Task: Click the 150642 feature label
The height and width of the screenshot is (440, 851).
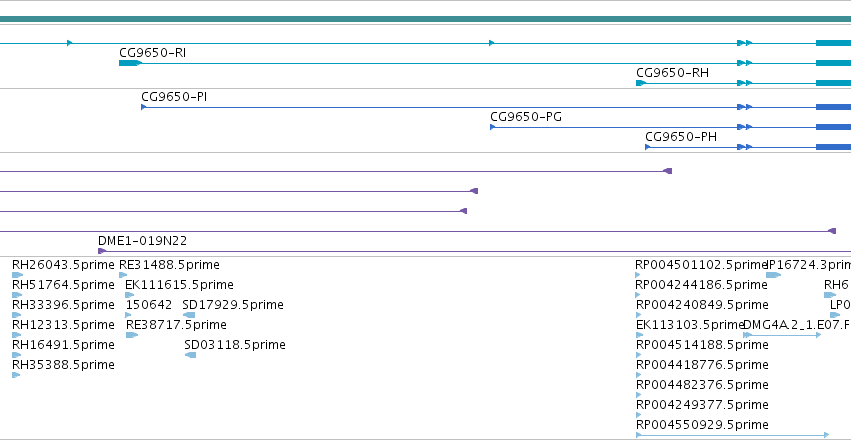Action: tap(149, 305)
